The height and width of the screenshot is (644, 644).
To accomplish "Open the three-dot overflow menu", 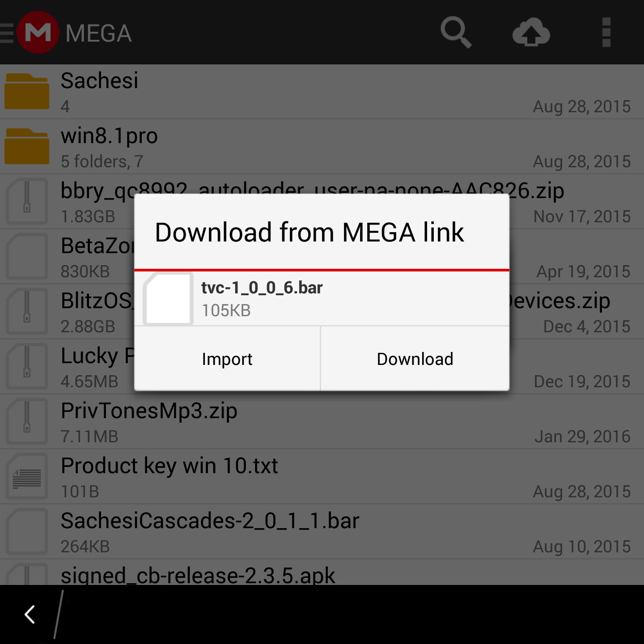I will (x=606, y=32).
